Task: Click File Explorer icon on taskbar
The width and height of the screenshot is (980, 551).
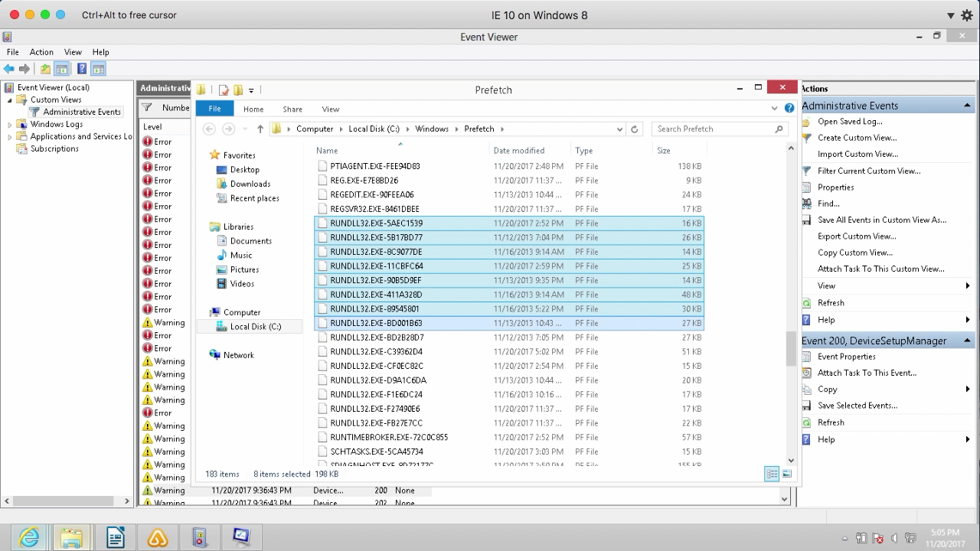Action: pyautogui.click(x=72, y=538)
